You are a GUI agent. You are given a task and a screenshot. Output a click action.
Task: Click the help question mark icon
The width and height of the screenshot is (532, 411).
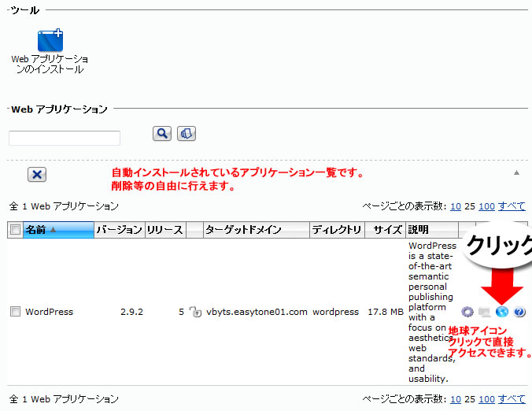click(x=519, y=313)
